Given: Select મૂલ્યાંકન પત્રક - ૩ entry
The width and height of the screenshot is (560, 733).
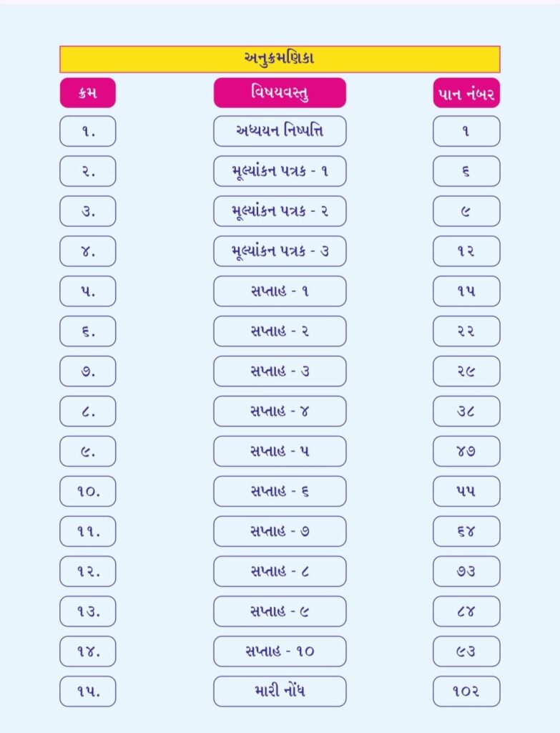Looking at the screenshot, I should click(x=280, y=251).
